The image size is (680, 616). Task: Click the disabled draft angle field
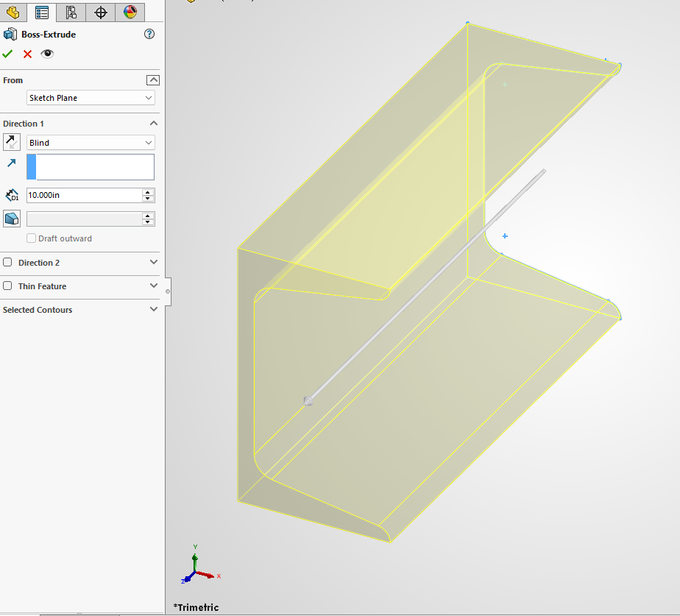(x=84, y=219)
